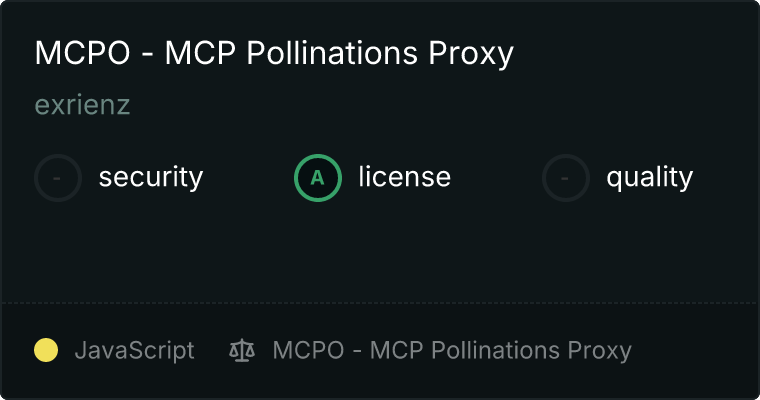Select the license label text
Screen dimensions: 760x400
pos(404,178)
